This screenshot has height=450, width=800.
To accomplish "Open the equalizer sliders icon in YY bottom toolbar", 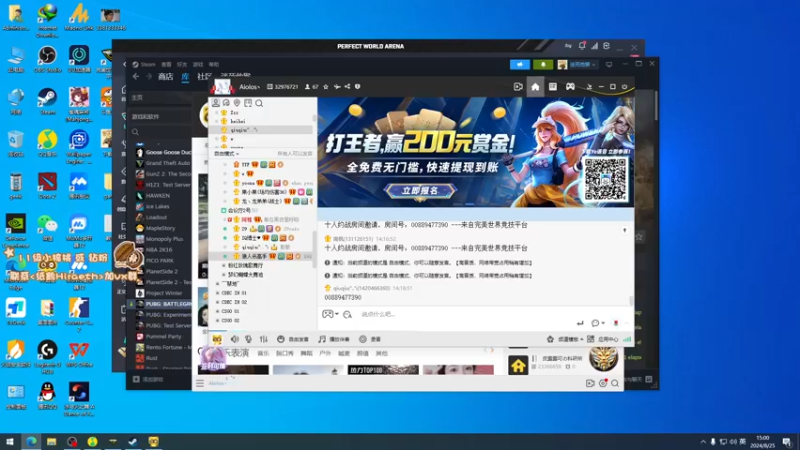I will pos(264,339).
